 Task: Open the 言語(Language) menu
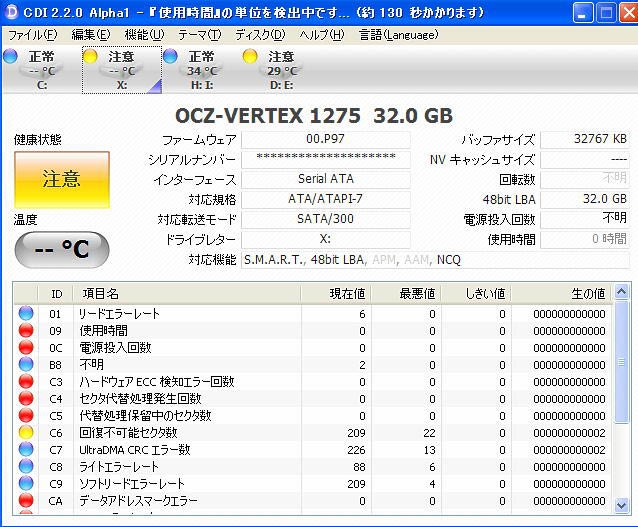tap(399, 35)
